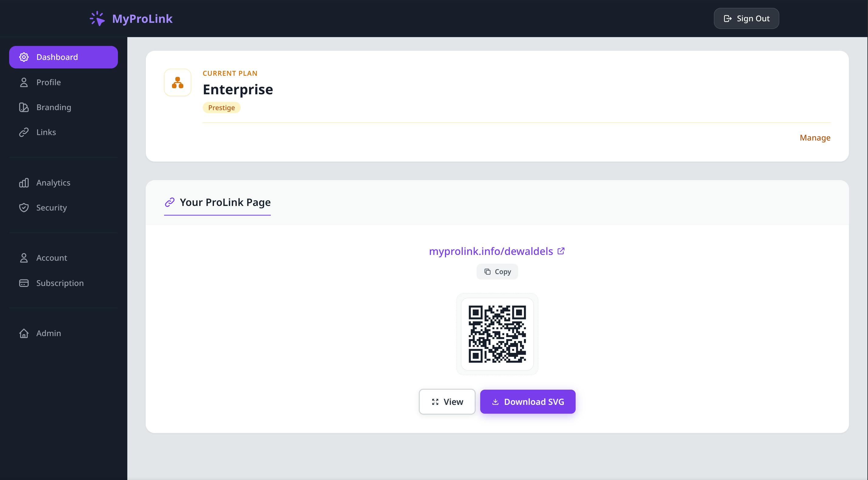Click the QR code image
The width and height of the screenshot is (868, 480).
(497, 334)
